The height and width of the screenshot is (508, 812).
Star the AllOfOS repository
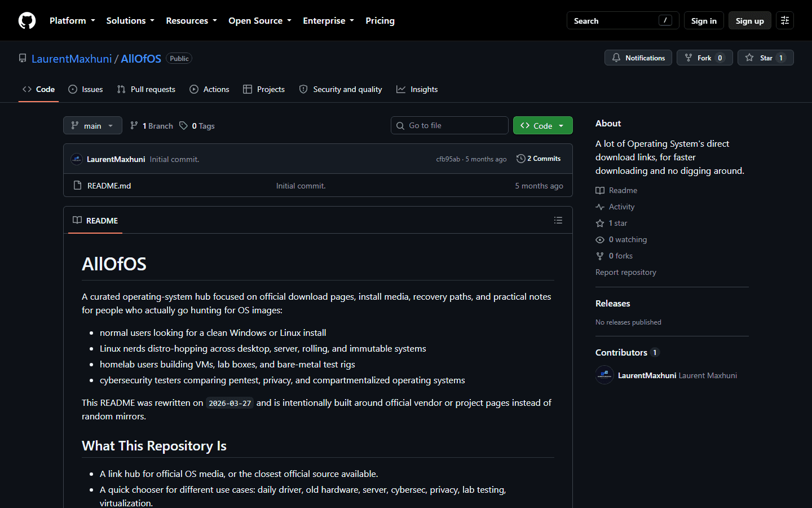(766, 58)
